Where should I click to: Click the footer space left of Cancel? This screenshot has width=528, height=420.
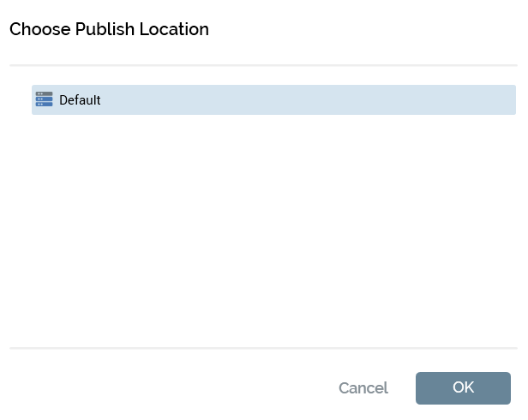click(x=171, y=388)
